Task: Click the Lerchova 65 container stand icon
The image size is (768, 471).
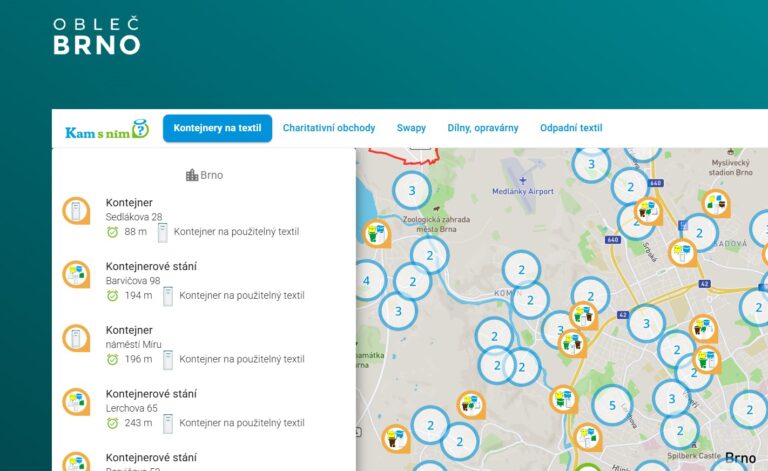Action: (x=76, y=402)
